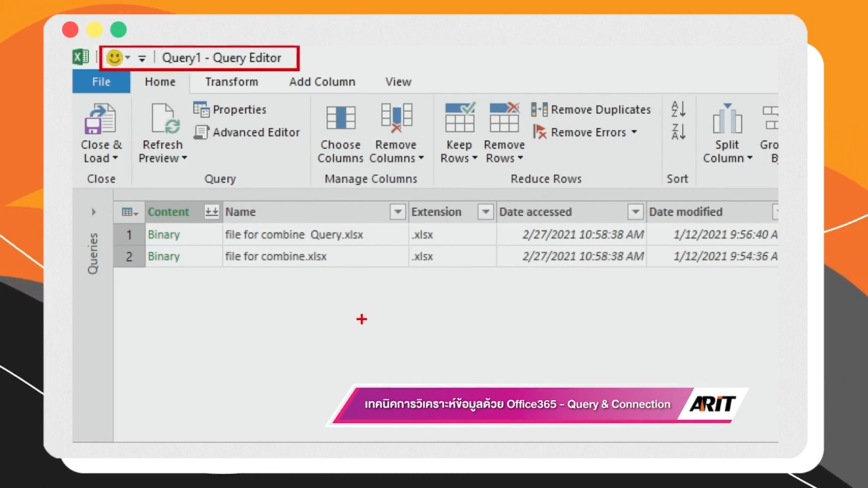Image resolution: width=868 pixels, height=488 pixels.
Task: Open the Extension column filter dropdown
Action: click(485, 211)
